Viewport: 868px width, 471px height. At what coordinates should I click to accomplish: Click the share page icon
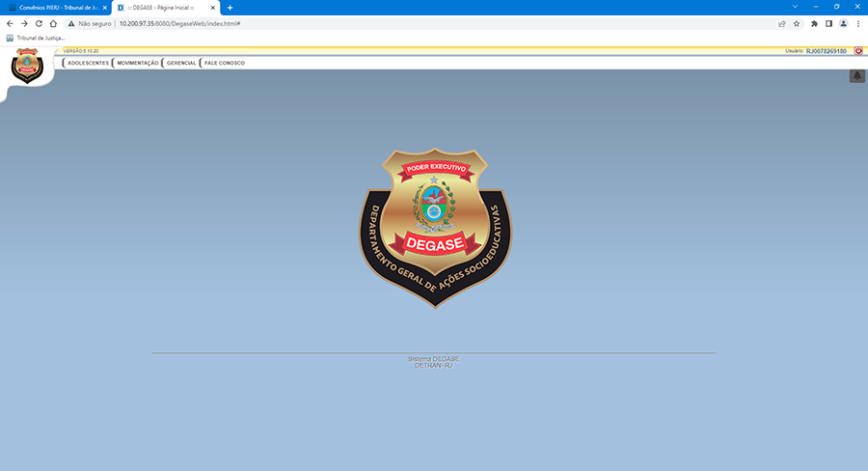781,23
